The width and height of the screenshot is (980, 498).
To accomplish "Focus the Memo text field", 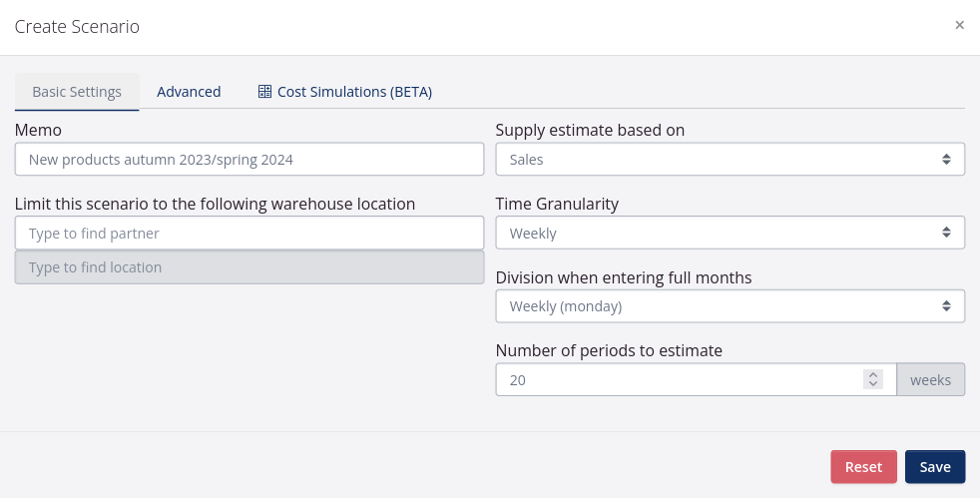I will click(249, 160).
